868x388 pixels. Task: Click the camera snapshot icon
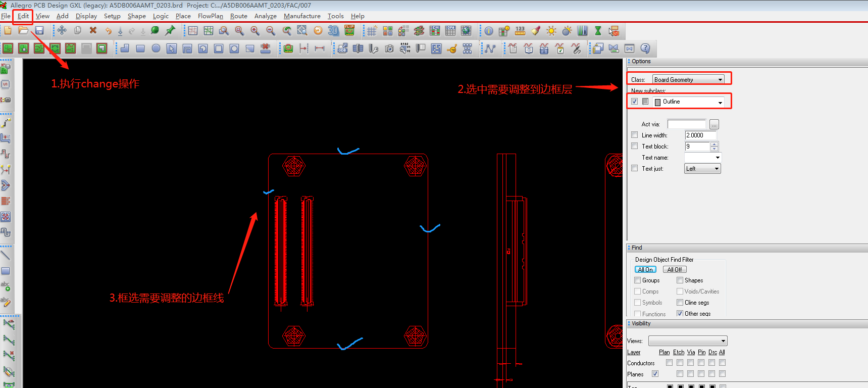[389, 48]
